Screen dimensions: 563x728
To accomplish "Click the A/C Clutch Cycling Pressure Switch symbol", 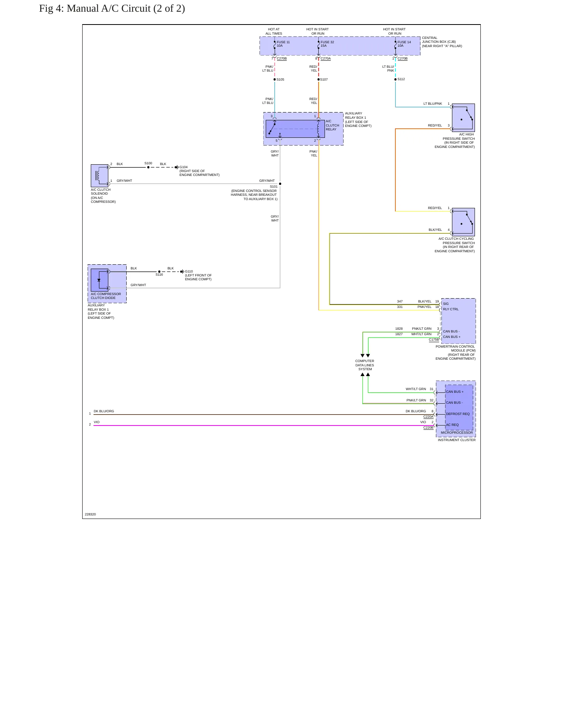I will (x=463, y=222).
